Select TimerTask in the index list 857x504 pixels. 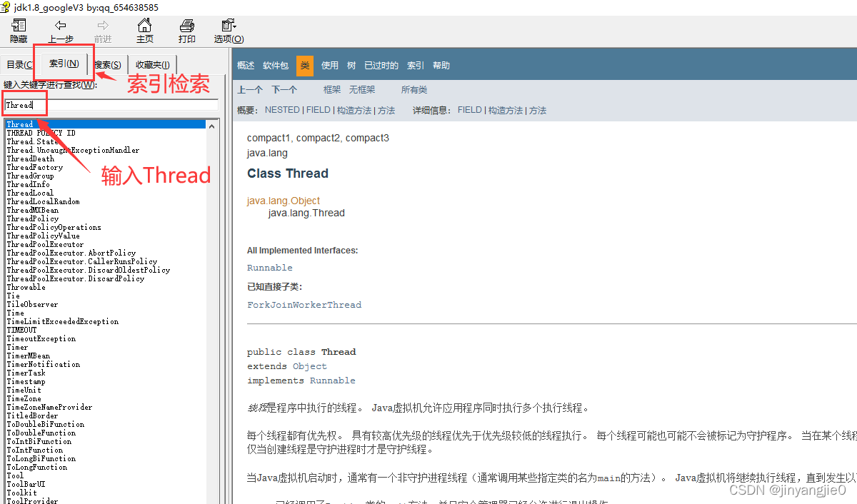[x=26, y=373]
